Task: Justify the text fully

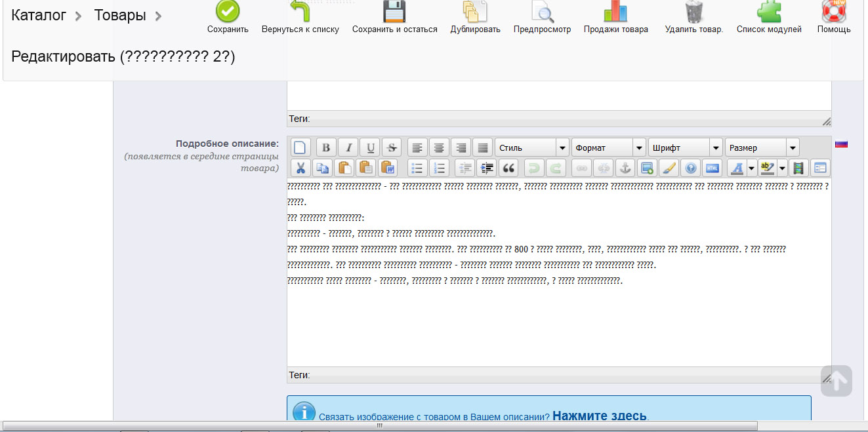Action: click(x=482, y=147)
